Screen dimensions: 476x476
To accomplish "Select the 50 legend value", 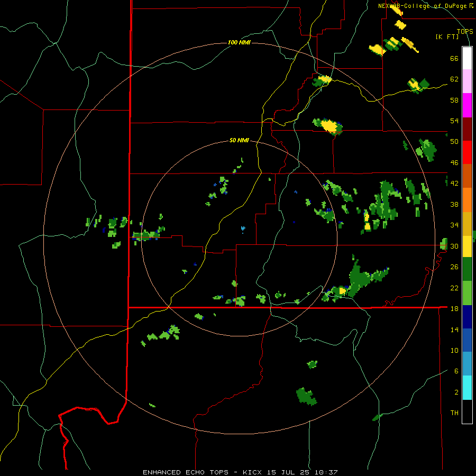I will (454, 142).
